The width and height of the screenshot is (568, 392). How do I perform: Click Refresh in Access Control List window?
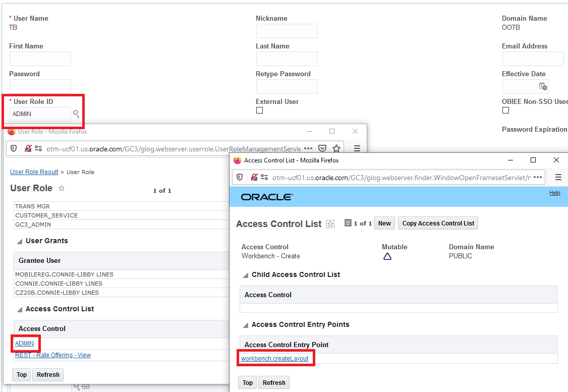click(x=274, y=382)
